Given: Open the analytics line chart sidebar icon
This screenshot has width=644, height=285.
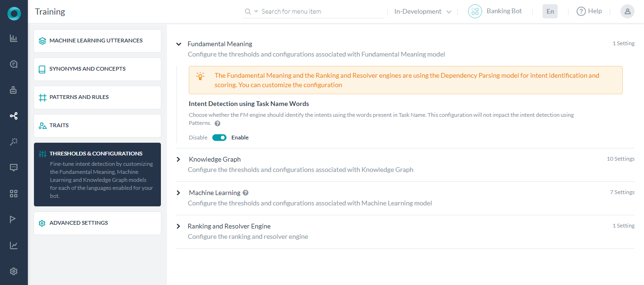Looking at the screenshot, I should click(x=14, y=245).
